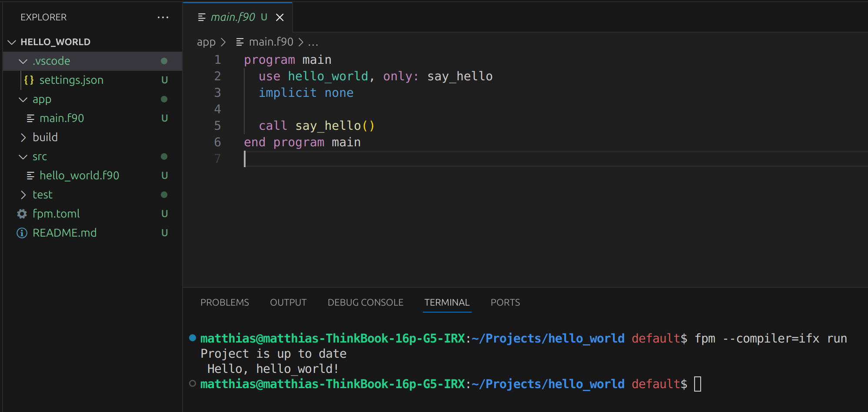Select the TERMINAL panel tab
Screen dimensions: 868x412
(x=447, y=303)
